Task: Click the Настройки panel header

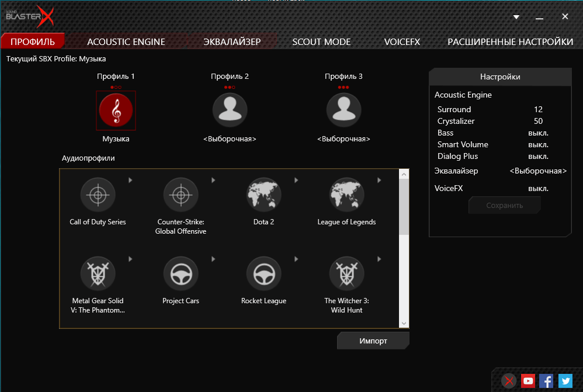Action: click(x=500, y=77)
